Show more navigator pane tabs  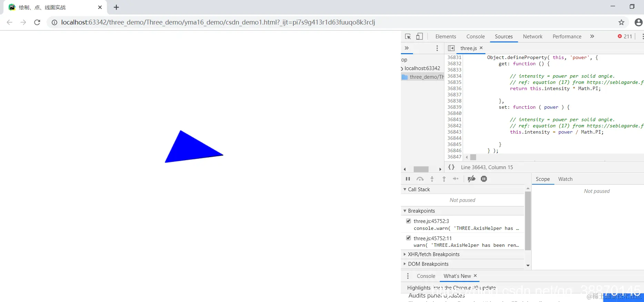(407, 48)
